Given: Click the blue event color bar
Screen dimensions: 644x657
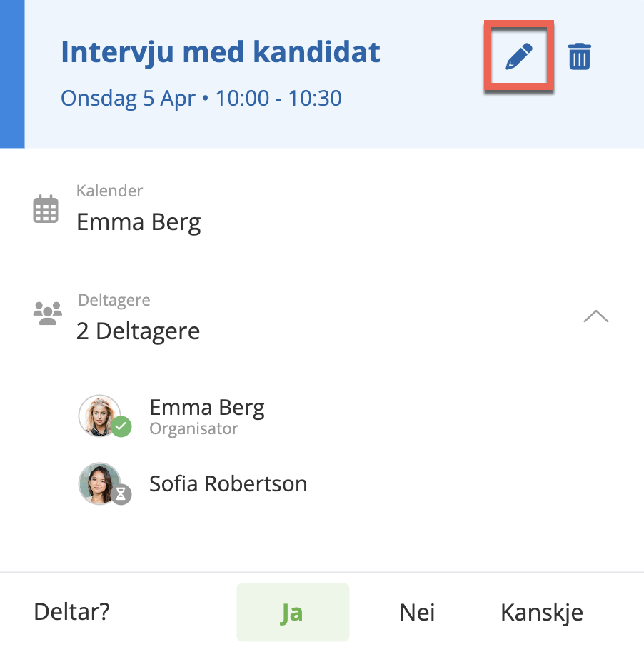Looking at the screenshot, I should point(12,74).
